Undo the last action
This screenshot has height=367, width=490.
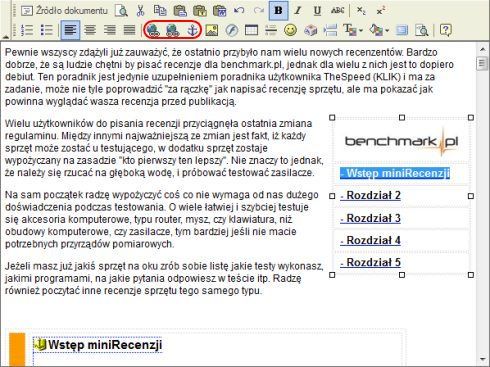click(x=239, y=11)
